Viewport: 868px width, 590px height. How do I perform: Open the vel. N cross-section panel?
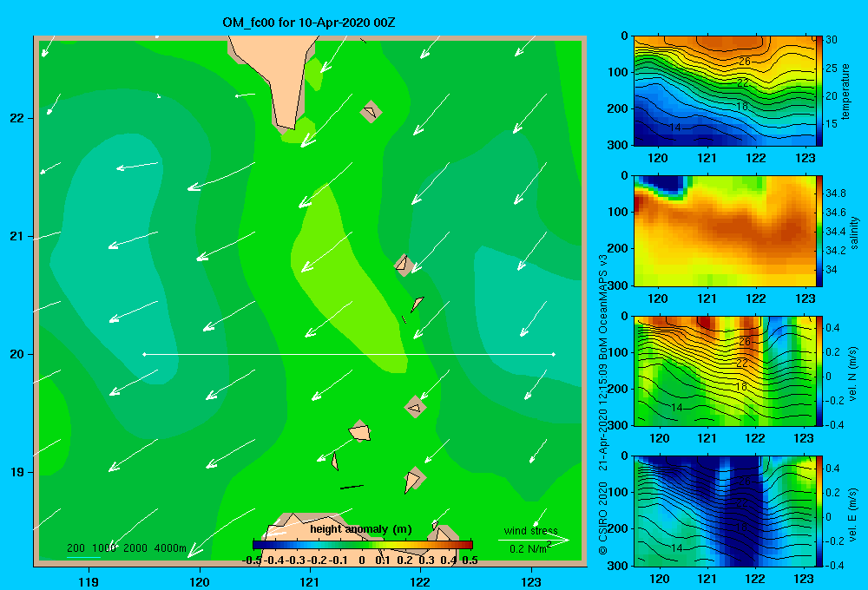[x=724, y=370]
